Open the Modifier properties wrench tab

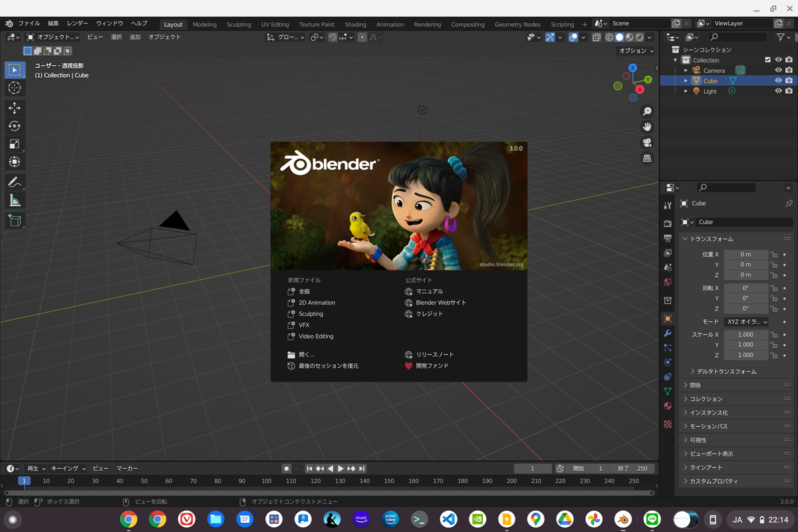(x=668, y=333)
